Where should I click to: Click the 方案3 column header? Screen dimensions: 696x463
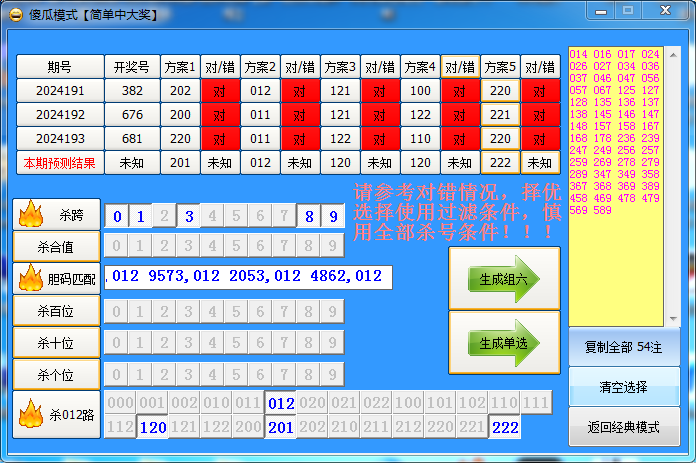click(340, 67)
